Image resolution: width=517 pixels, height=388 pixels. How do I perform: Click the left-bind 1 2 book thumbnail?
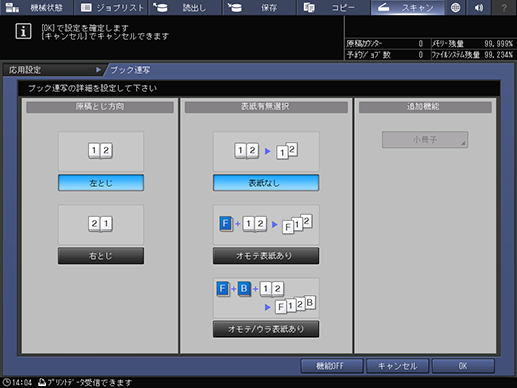coord(101,151)
